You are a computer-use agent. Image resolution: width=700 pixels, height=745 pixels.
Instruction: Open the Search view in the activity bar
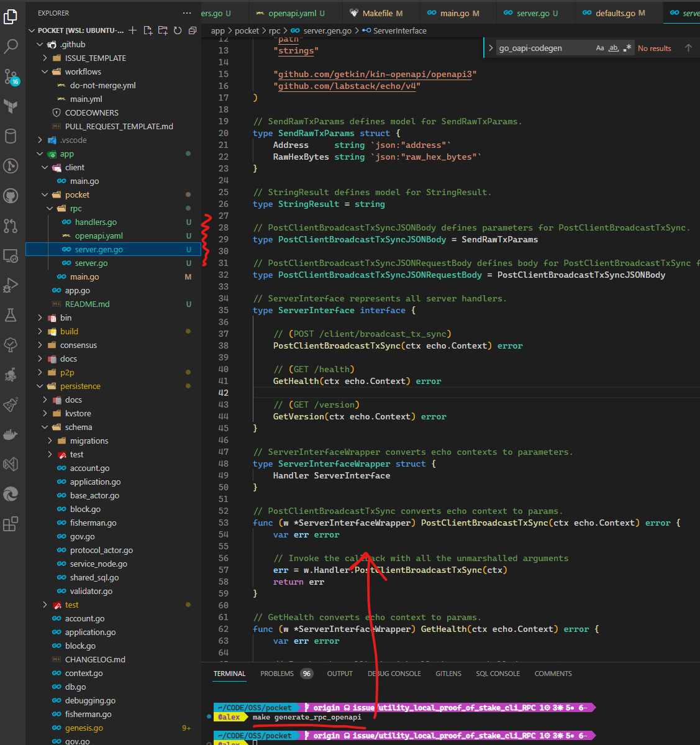click(11, 46)
